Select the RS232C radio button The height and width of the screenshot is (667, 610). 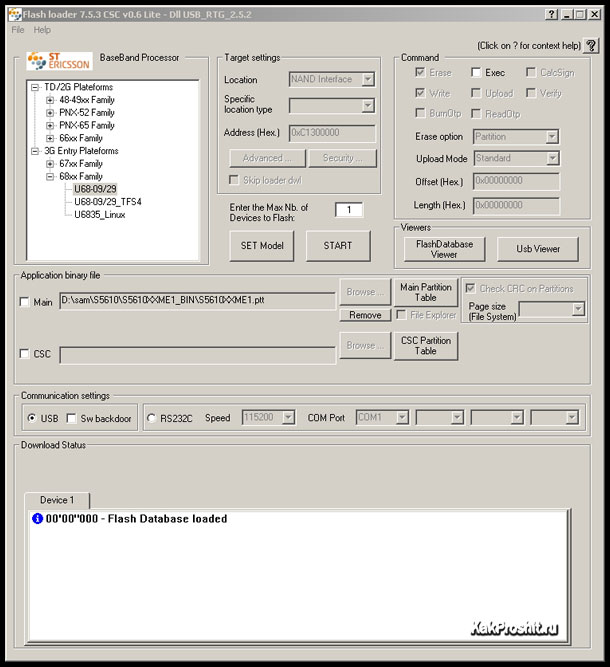[x=151, y=418]
